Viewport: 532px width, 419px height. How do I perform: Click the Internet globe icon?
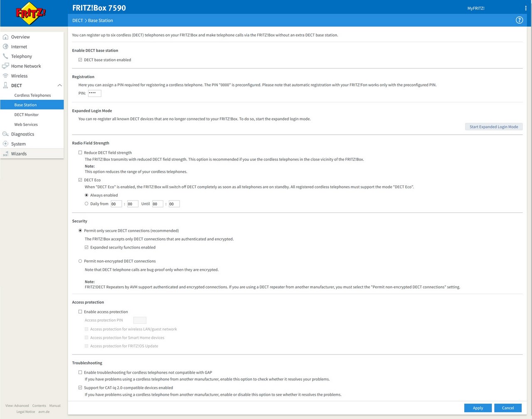point(5,47)
